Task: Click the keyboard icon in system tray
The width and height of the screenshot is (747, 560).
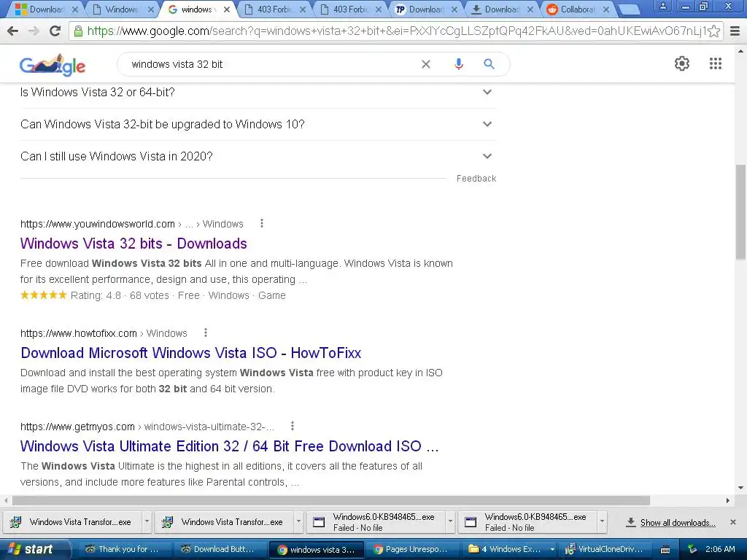Action: point(665,550)
